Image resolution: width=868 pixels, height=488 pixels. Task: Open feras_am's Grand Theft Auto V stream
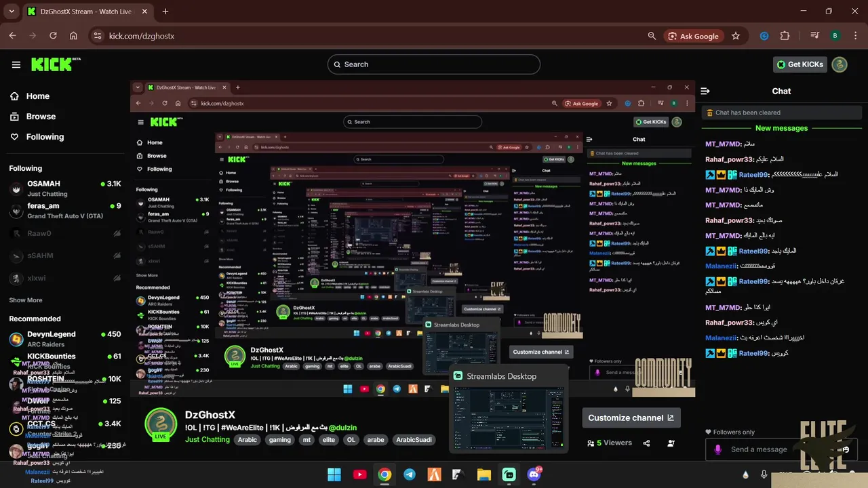(x=65, y=211)
